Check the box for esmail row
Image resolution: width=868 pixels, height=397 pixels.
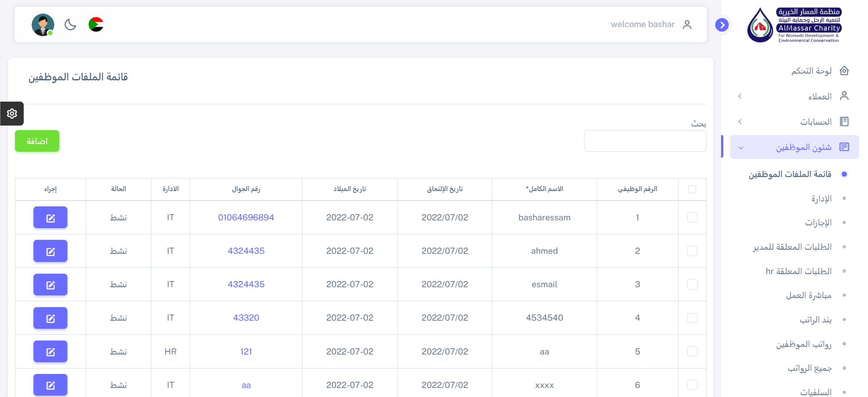click(x=692, y=284)
